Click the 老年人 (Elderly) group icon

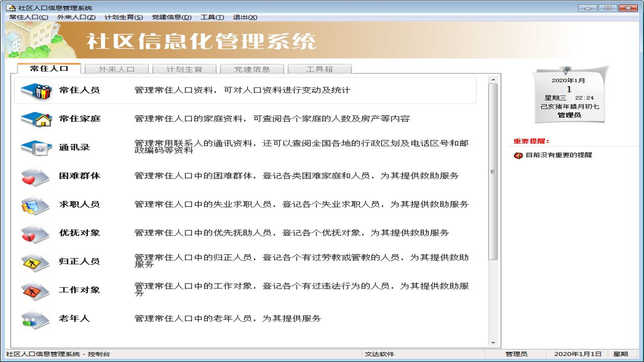point(34,318)
